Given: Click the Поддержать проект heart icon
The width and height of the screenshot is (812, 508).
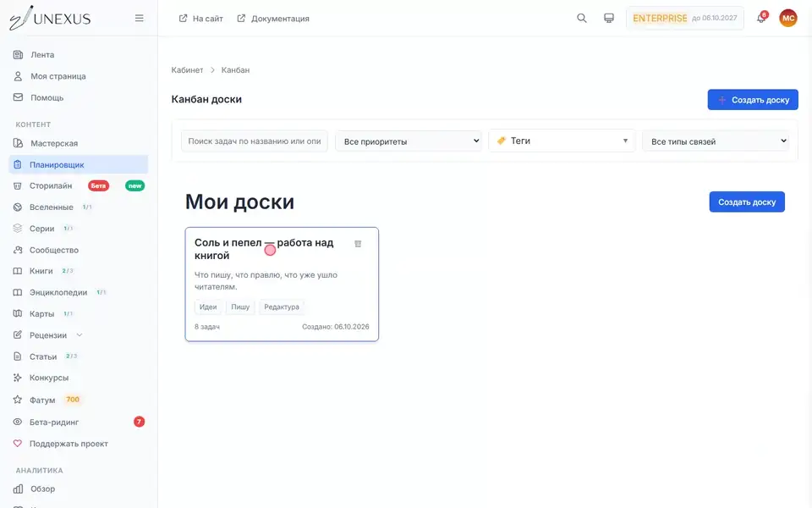Looking at the screenshot, I should [x=18, y=443].
